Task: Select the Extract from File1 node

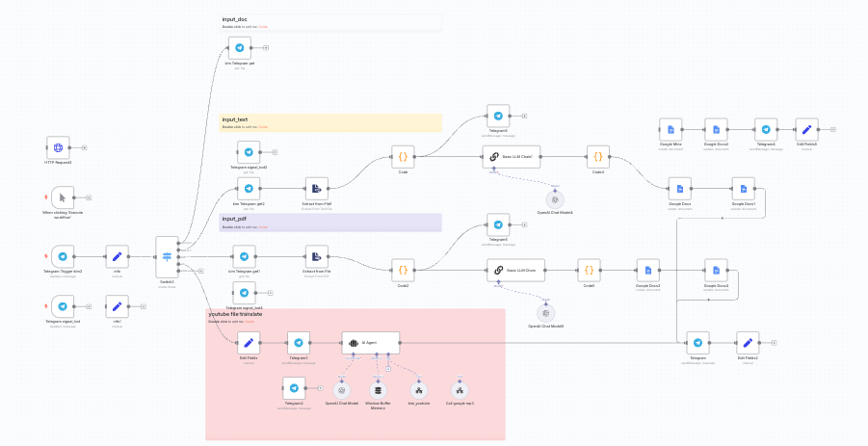Action: click(316, 189)
